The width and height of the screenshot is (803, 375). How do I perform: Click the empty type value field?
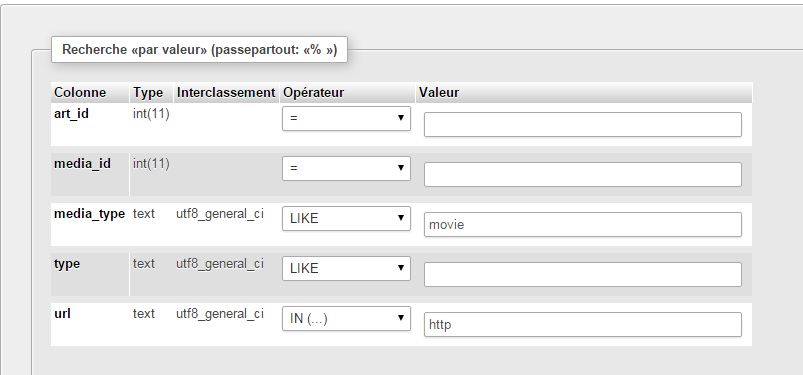(583, 275)
